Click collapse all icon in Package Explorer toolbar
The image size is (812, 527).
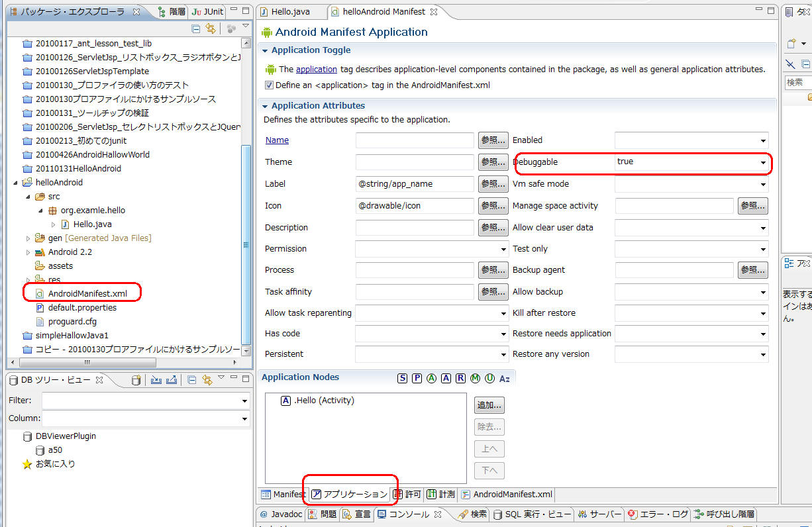pyautogui.click(x=195, y=28)
